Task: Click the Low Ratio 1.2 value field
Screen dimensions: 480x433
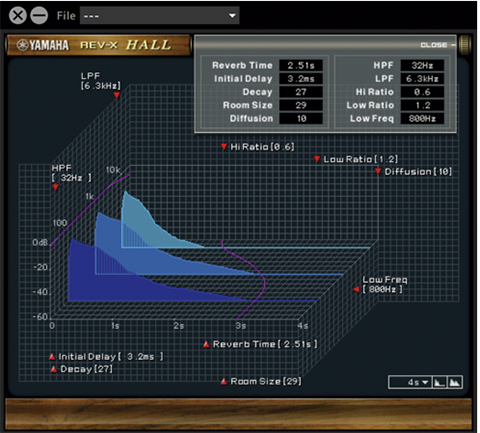Action: (x=422, y=105)
